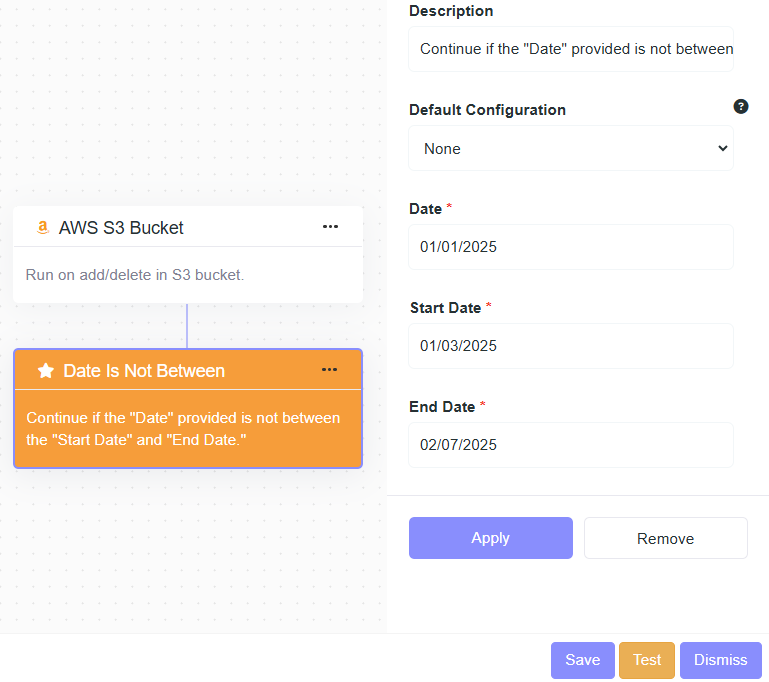Run the Test button

pyautogui.click(x=647, y=660)
